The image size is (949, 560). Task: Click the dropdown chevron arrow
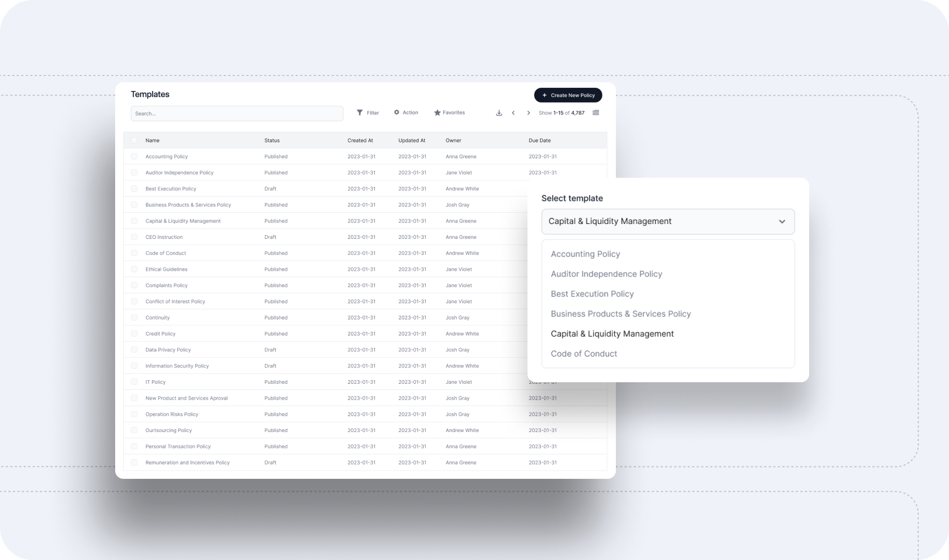[x=782, y=221]
